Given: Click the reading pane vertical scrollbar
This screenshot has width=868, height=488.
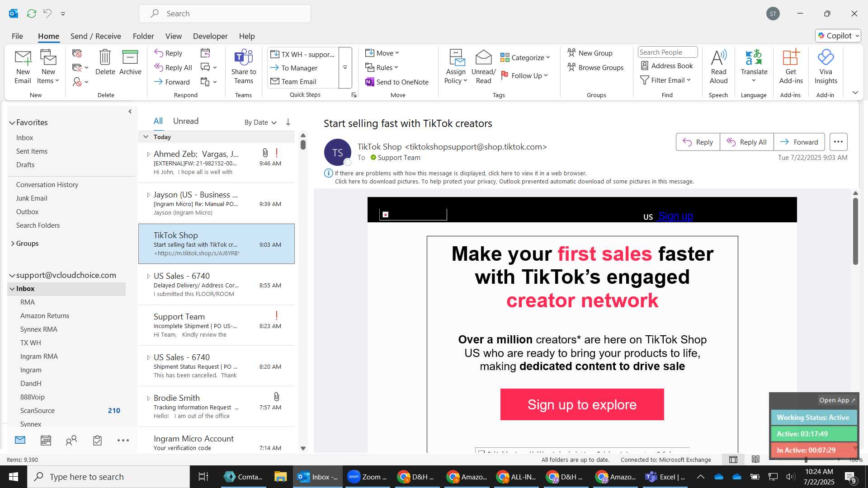Looking at the screenshot, I should click(x=855, y=230).
